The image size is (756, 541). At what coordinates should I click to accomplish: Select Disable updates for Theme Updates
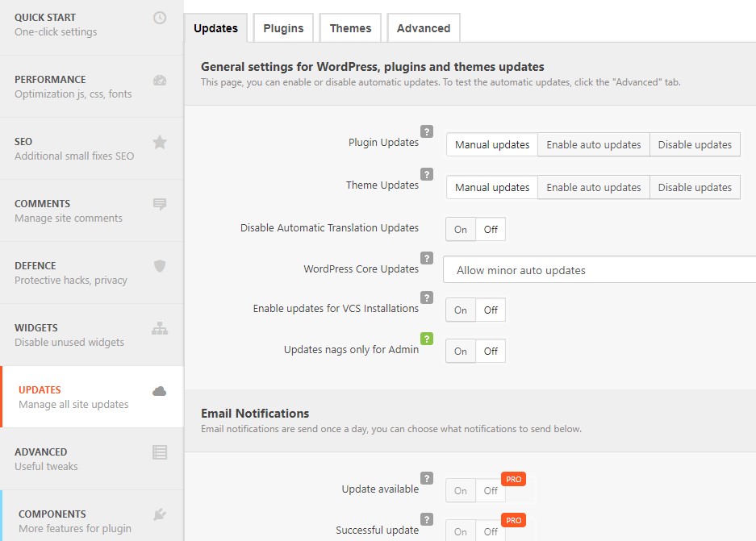tap(695, 187)
